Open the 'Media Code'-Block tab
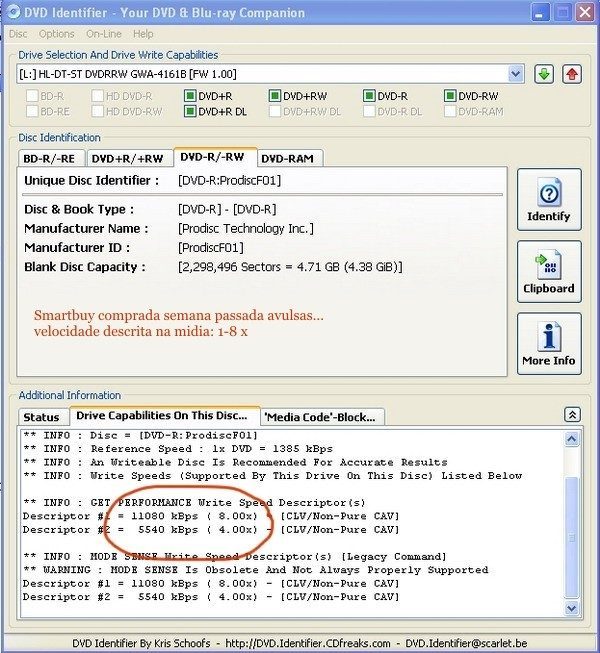This screenshot has height=653, width=600. 322,417
